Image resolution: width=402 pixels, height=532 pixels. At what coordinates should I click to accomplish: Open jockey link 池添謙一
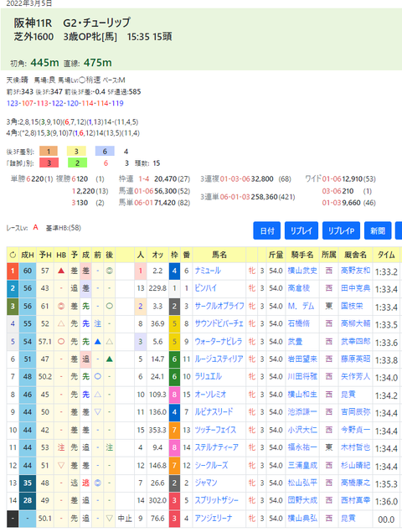click(x=302, y=411)
